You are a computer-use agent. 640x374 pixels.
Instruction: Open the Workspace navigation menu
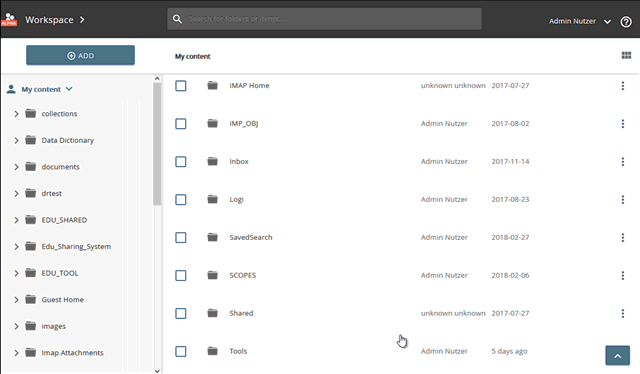(55, 20)
